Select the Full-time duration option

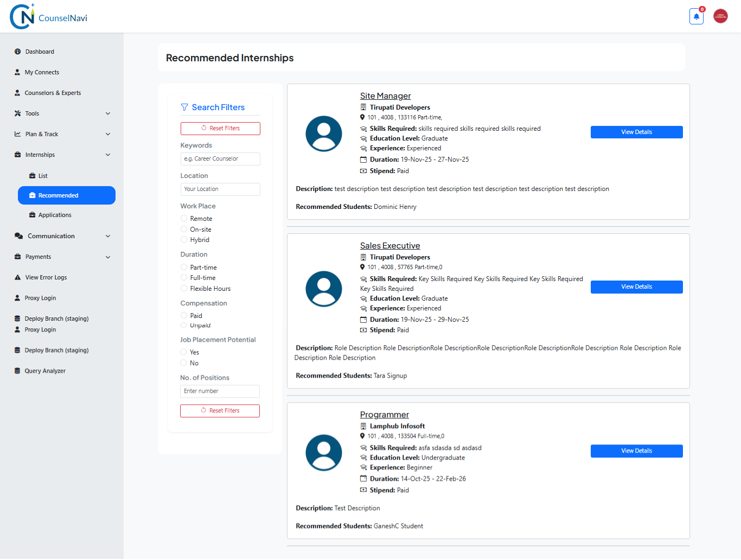coord(184,278)
